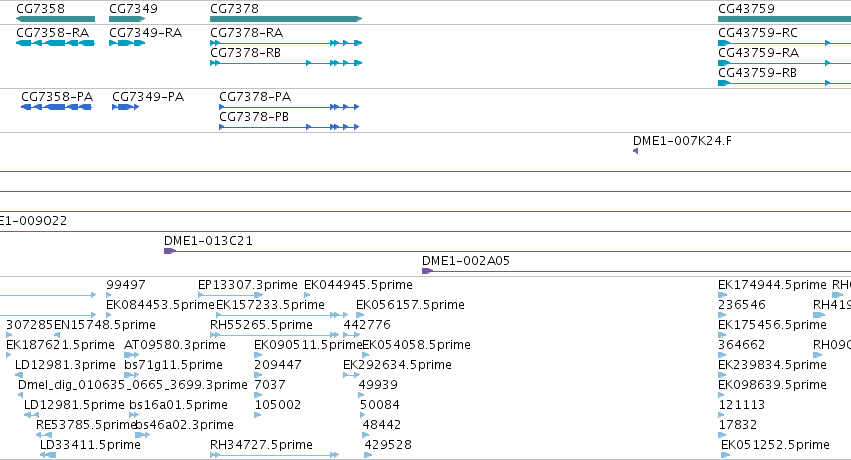Select the DME1-007K24.F arrow marker
This screenshot has height=460, width=851.
tap(636, 151)
